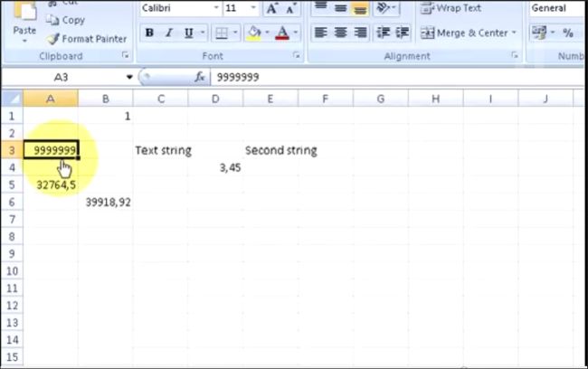Click the Paste clipboard icon
Image resolution: width=588 pixels, height=369 pixels.
pos(24,11)
